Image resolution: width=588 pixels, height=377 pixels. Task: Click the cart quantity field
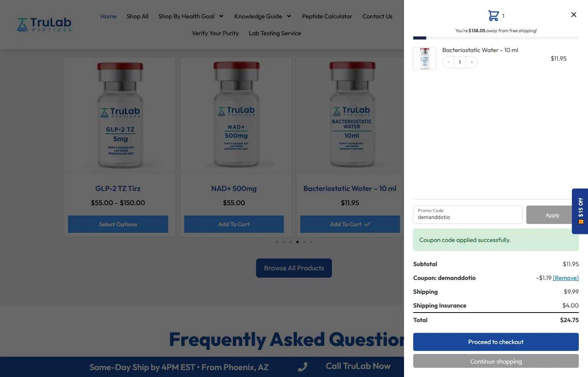(460, 62)
